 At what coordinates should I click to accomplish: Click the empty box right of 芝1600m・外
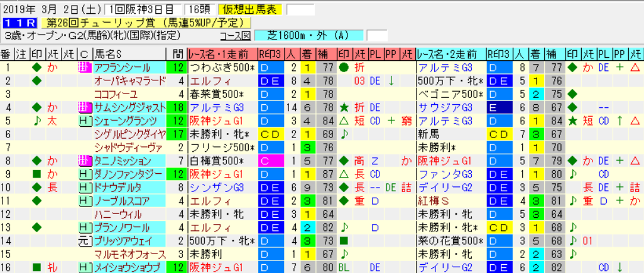pyautogui.click(x=376, y=36)
